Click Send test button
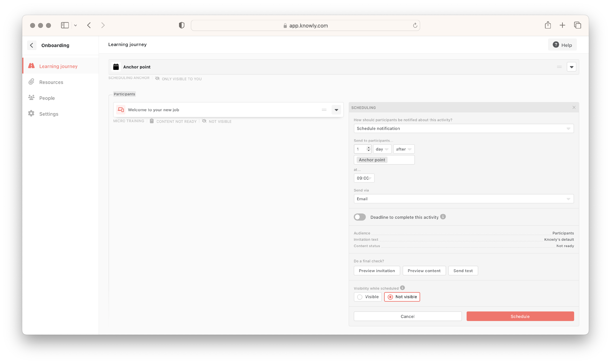 (x=463, y=271)
